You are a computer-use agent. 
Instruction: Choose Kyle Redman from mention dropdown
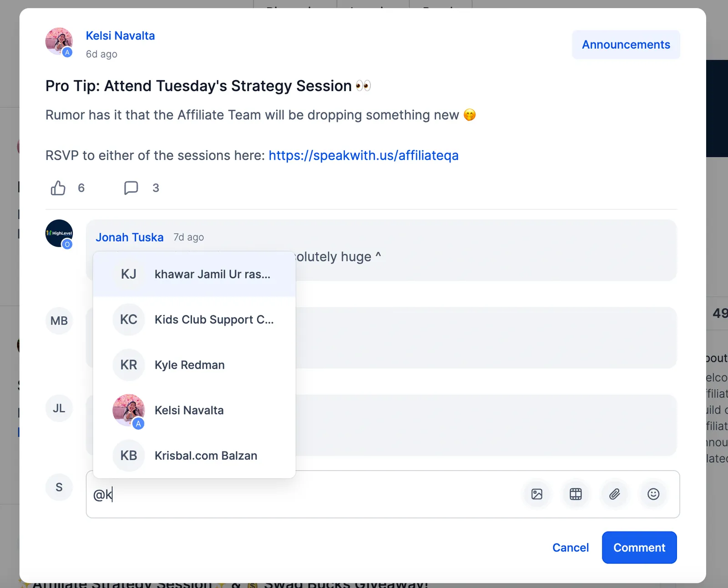[194, 365]
